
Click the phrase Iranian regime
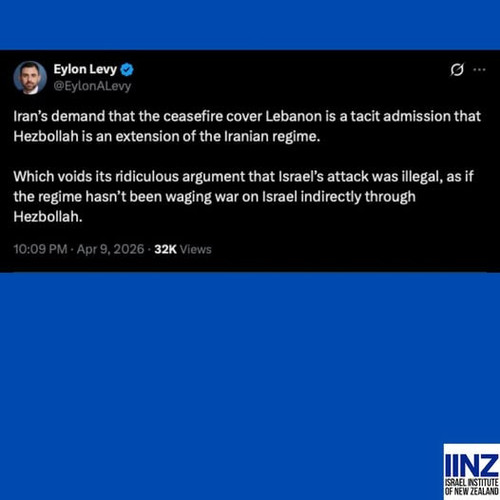point(272,137)
